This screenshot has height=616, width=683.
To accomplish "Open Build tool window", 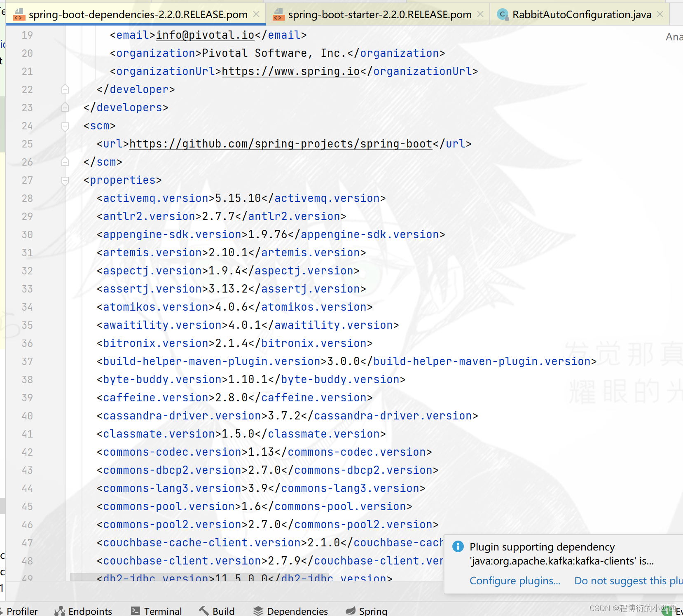I will [x=217, y=611].
